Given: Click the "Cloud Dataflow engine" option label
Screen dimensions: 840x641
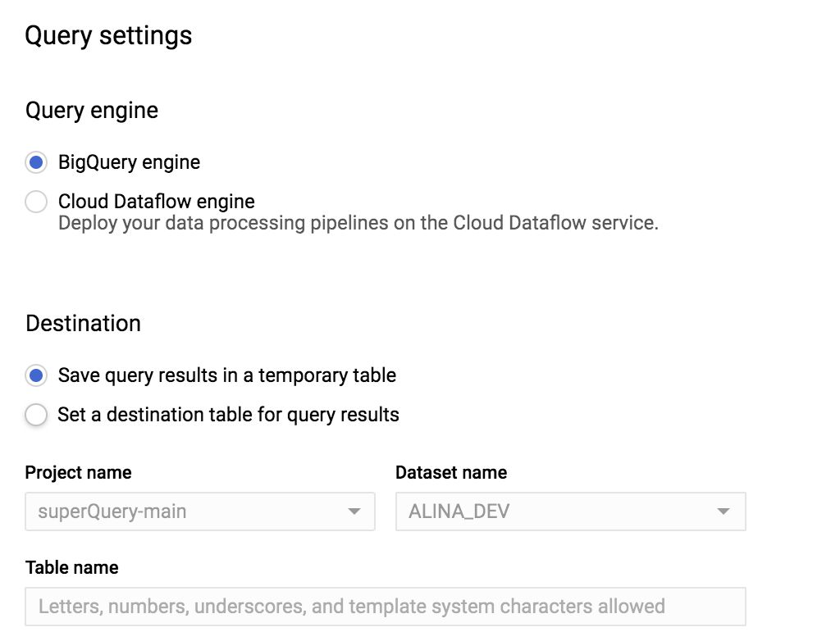Looking at the screenshot, I should pyautogui.click(x=156, y=202).
